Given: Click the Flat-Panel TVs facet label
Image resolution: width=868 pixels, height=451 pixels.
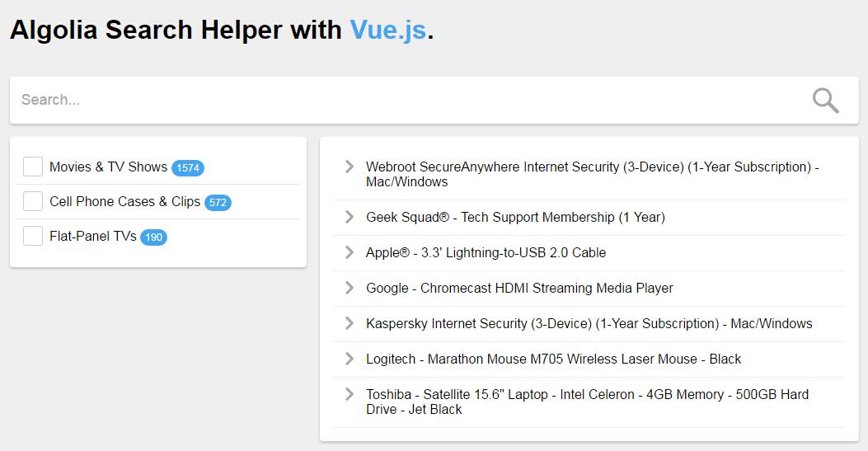Looking at the screenshot, I should click(x=92, y=236).
